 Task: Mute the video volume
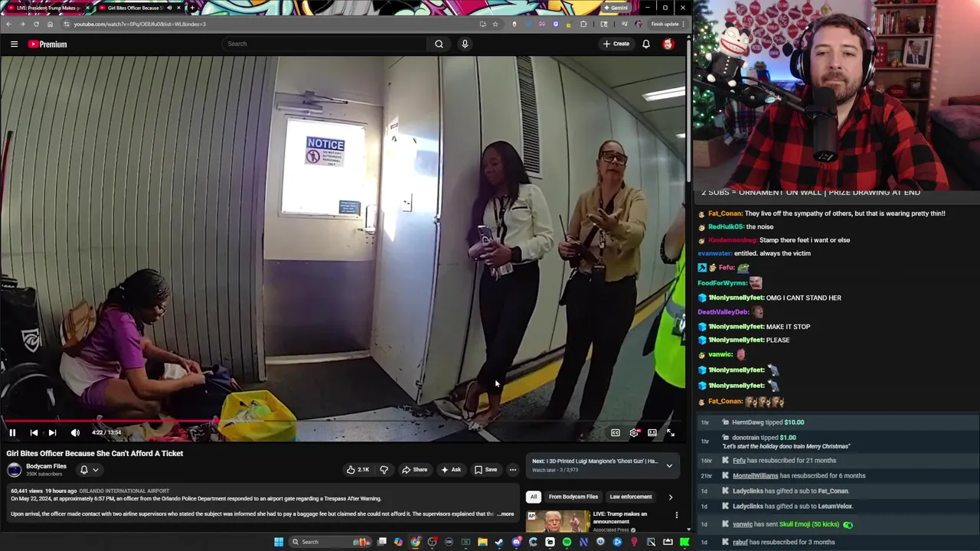point(75,433)
